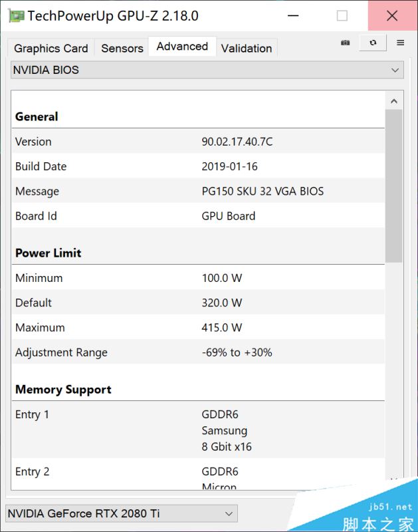Minimize the GPU-Z window
This screenshot has width=418, height=532.
(x=293, y=16)
